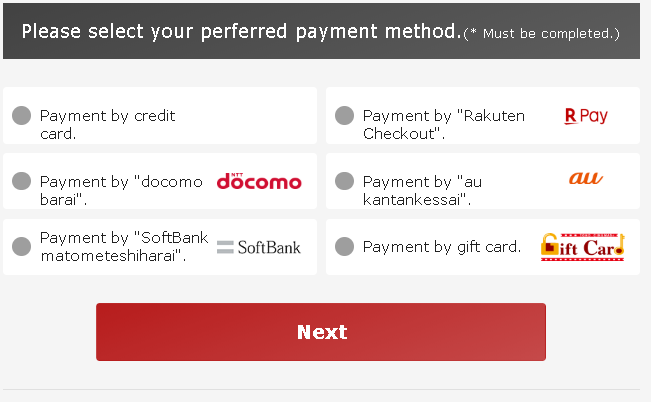This screenshot has width=651, height=402.
Task: Choose the Rakuten Checkout radio button
Action: tap(344, 116)
